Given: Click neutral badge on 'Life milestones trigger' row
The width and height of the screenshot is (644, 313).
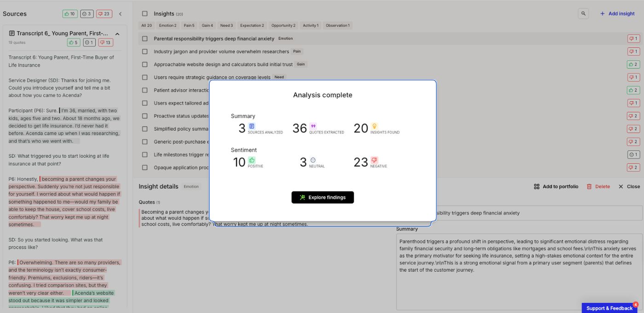Looking at the screenshot, I should coord(633,155).
